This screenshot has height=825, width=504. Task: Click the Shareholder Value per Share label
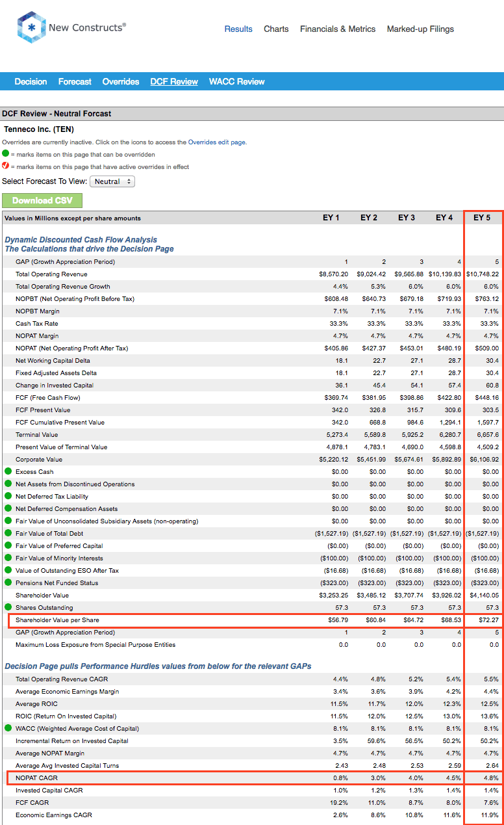pyautogui.click(x=57, y=620)
